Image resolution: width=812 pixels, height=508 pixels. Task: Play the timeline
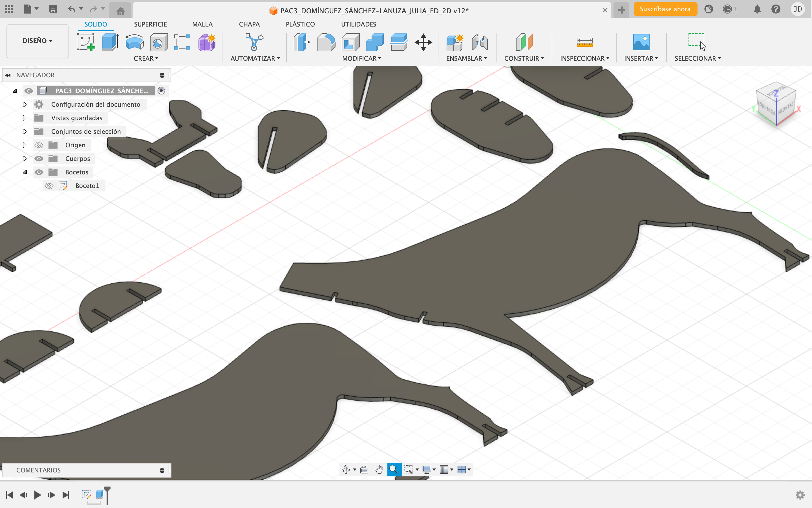[x=37, y=495]
